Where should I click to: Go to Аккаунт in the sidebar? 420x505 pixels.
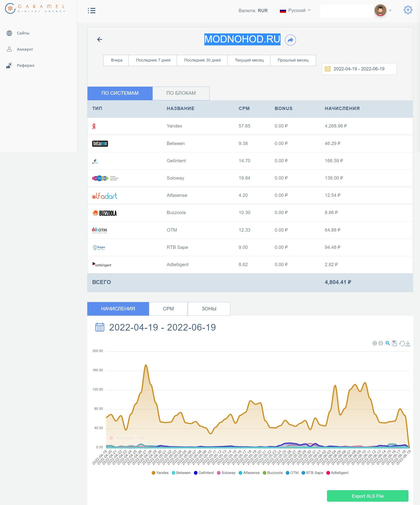[x=20, y=49]
